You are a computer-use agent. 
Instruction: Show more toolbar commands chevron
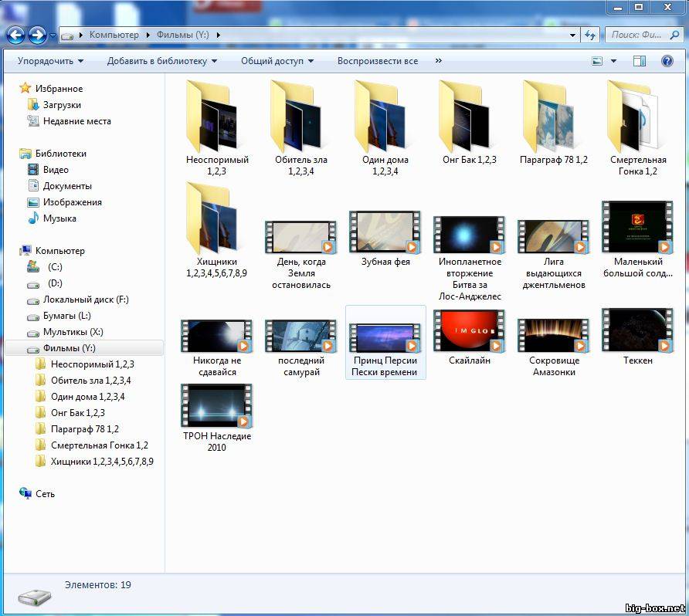pyautogui.click(x=438, y=60)
